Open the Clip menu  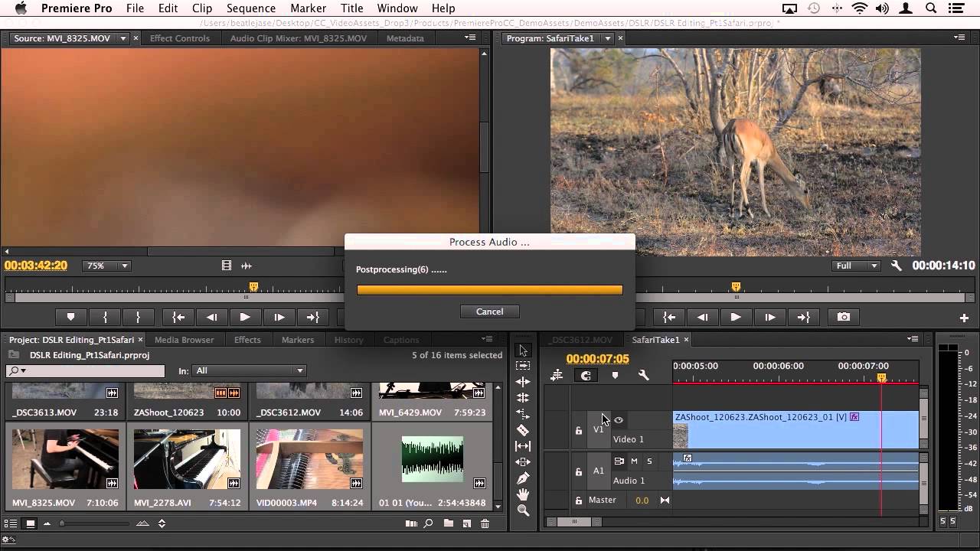pyautogui.click(x=202, y=8)
